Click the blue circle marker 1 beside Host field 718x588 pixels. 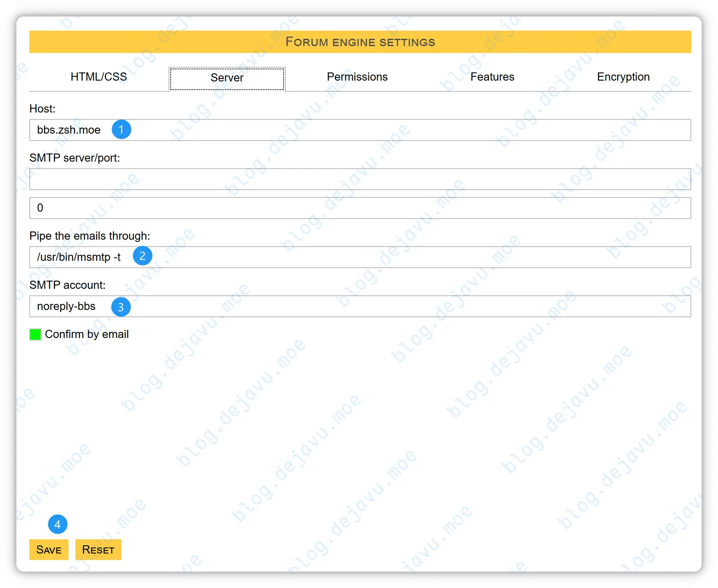point(122,129)
